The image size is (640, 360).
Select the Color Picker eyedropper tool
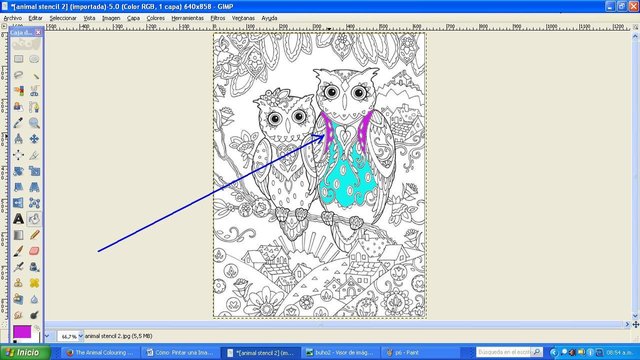(x=18, y=123)
